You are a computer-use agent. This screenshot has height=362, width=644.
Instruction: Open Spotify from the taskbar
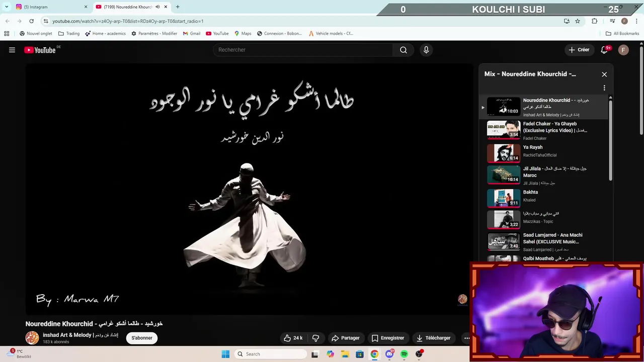pyautogui.click(x=404, y=354)
